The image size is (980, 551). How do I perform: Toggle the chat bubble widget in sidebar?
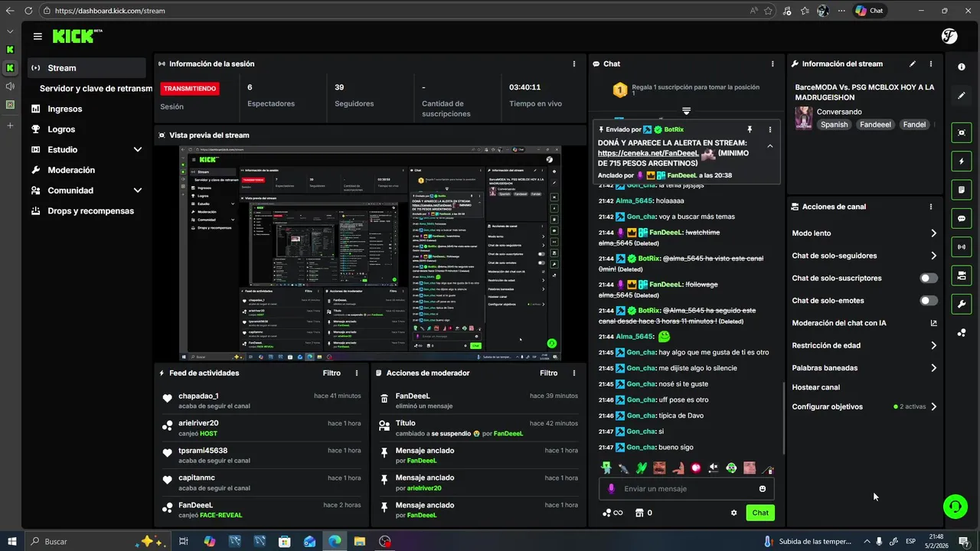click(x=962, y=219)
